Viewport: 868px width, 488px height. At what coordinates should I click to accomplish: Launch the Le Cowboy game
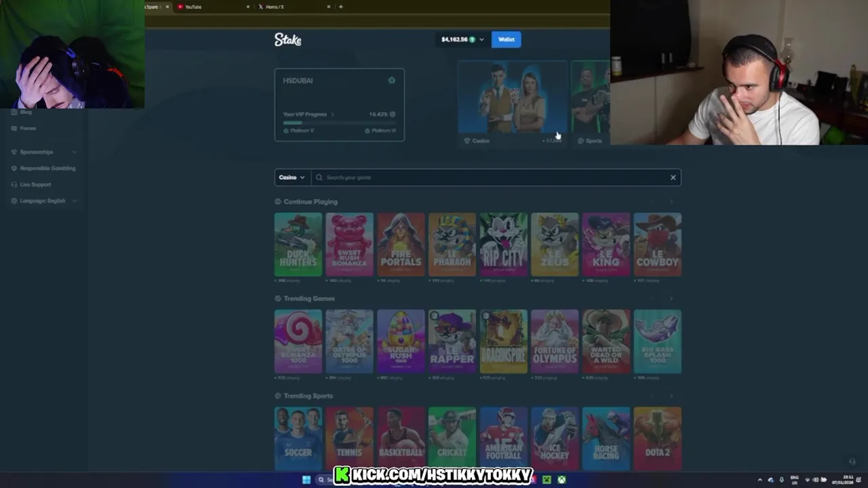click(657, 244)
